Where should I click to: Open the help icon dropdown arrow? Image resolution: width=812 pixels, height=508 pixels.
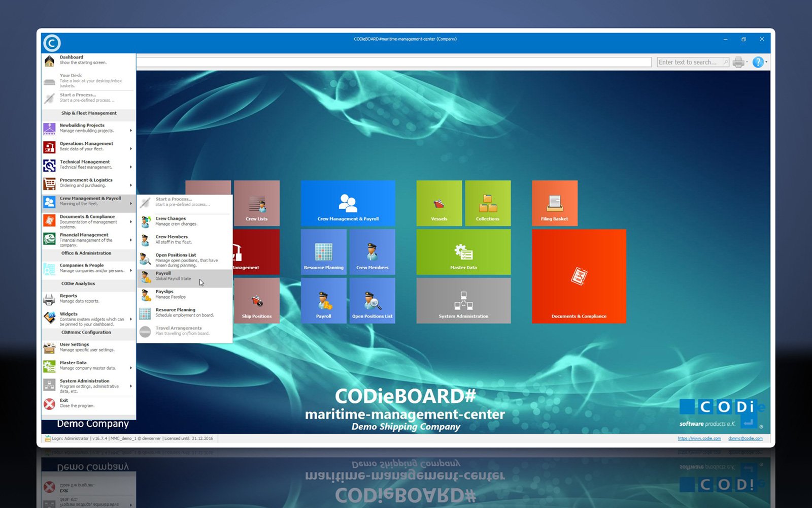(766, 62)
